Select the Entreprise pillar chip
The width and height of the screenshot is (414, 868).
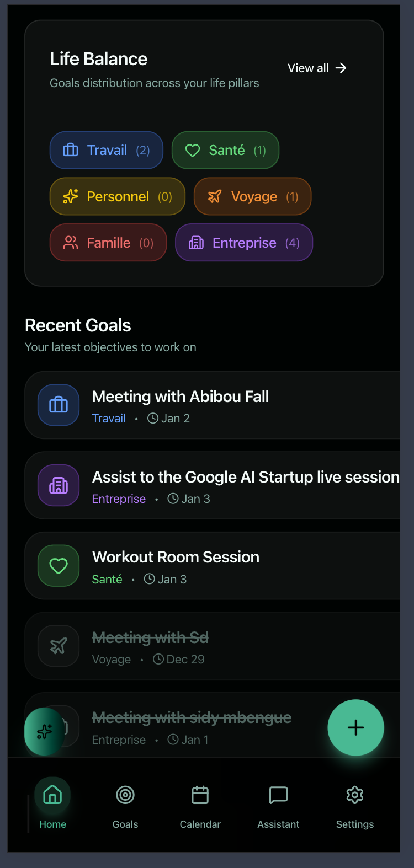coord(244,243)
